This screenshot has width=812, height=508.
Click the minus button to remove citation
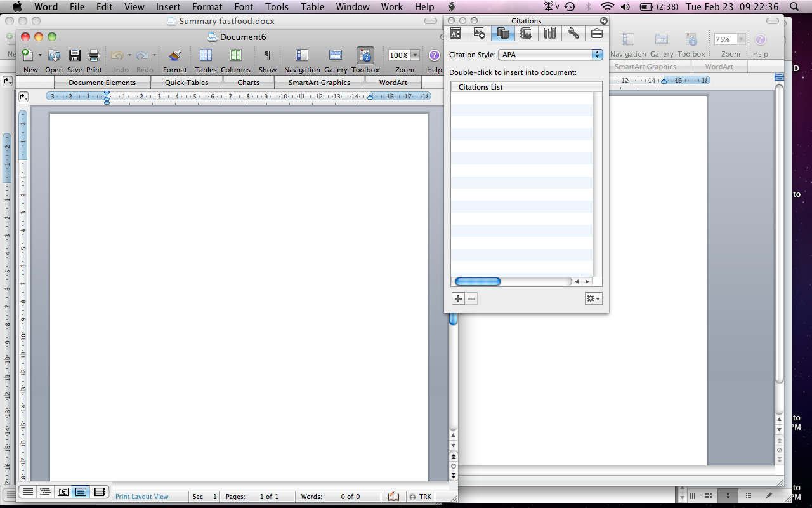point(471,298)
